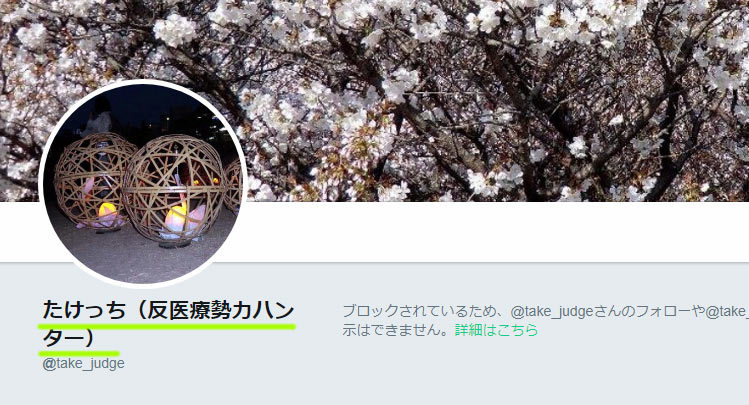
Task: Click the large center bamboo lantern in avatar
Action: 174,190
